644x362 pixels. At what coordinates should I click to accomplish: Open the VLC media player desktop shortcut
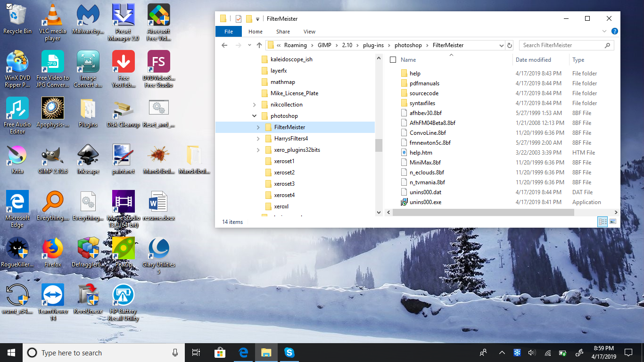[52, 23]
